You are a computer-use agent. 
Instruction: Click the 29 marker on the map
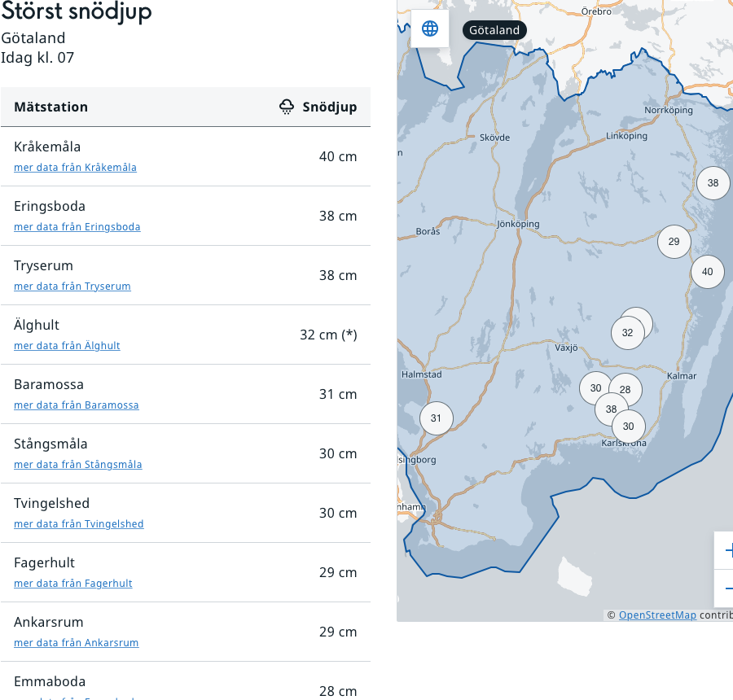click(674, 242)
